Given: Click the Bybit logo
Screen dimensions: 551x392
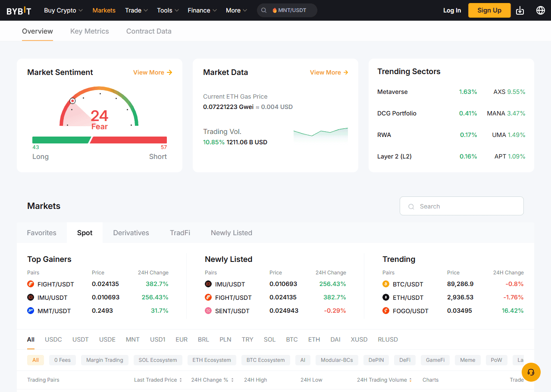Looking at the screenshot, I should 19,10.
